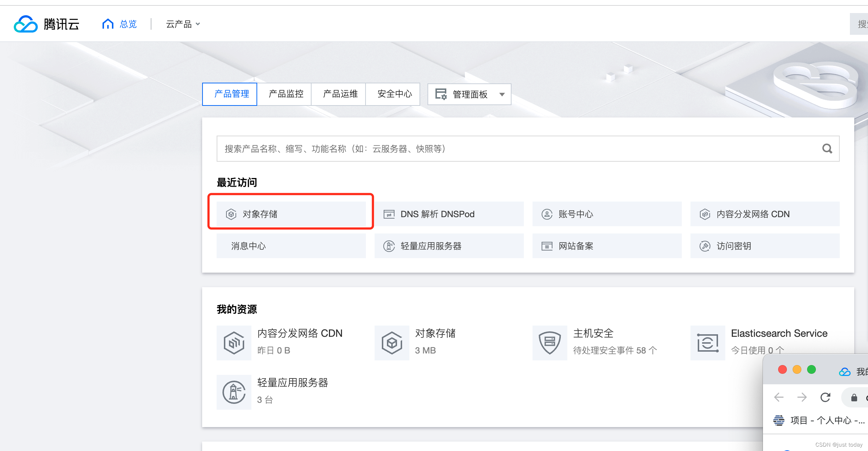Open '项目 - 个人中心' bookmark in overlay browser
Screen dimensions: 868x451
pos(819,420)
